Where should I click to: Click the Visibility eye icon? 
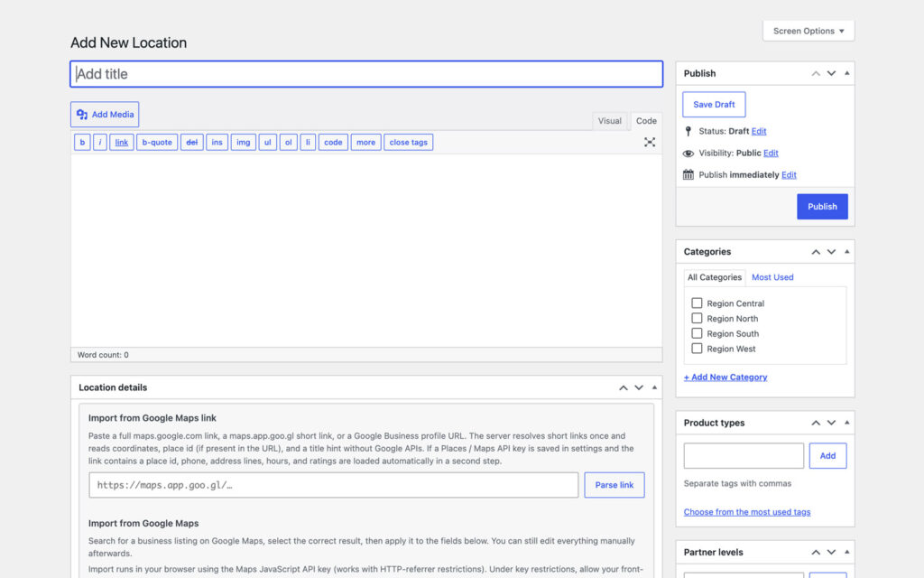click(688, 154)
